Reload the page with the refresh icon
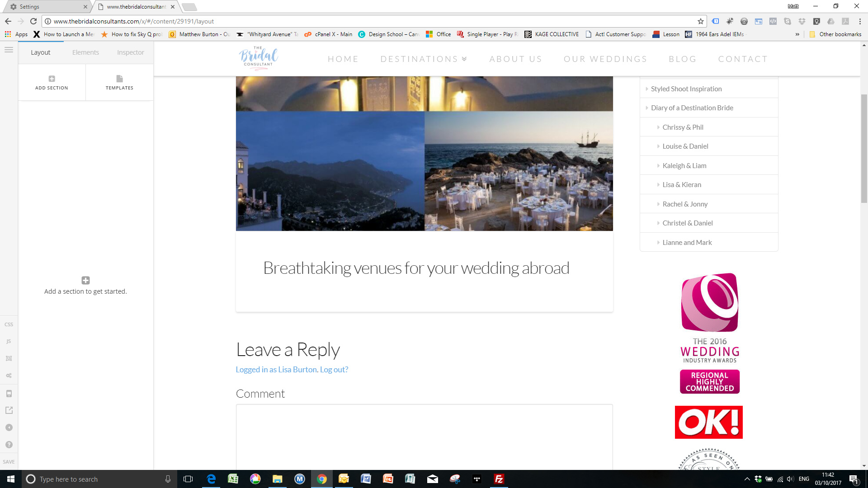This screenshot has width=868, height=488. [x=33, y=21]
